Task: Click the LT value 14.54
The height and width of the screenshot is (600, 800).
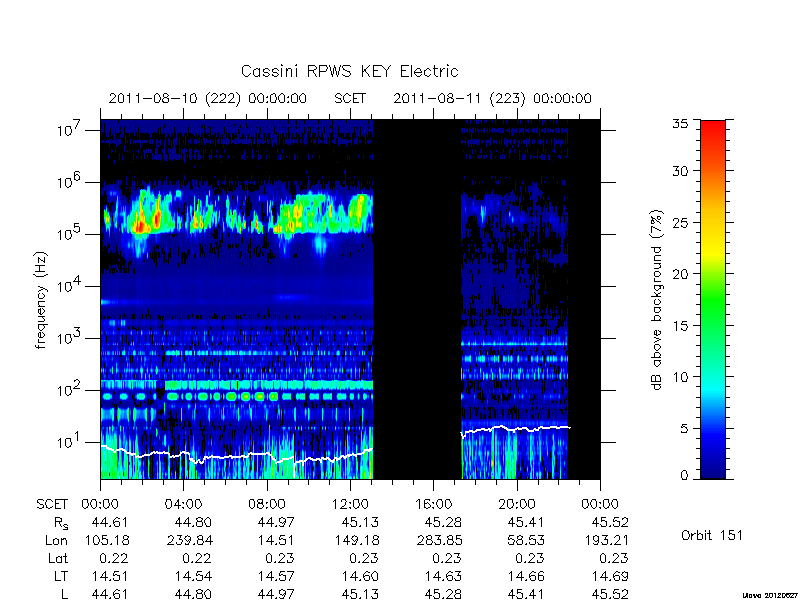Action: (193, 576)
